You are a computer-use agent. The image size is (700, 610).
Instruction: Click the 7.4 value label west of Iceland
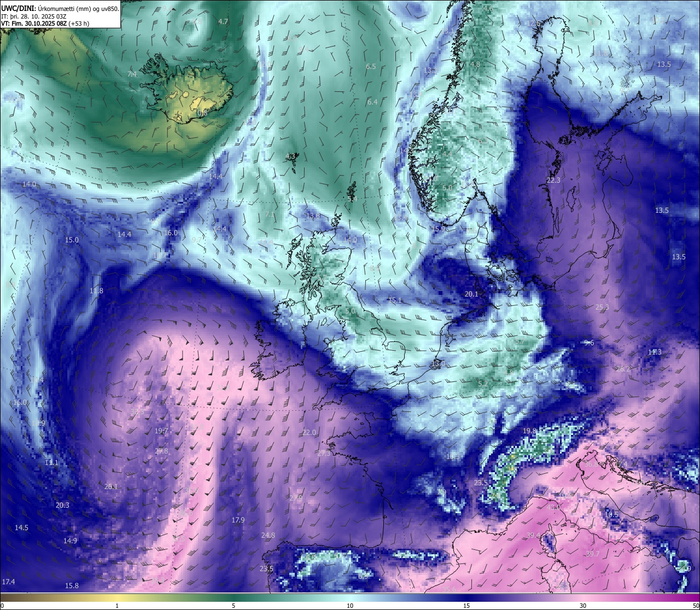[132, 74]
